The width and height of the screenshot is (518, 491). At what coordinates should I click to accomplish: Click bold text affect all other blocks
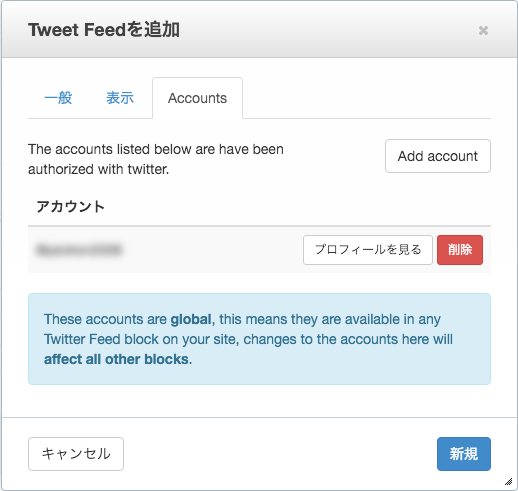click(x=116, y=359)
